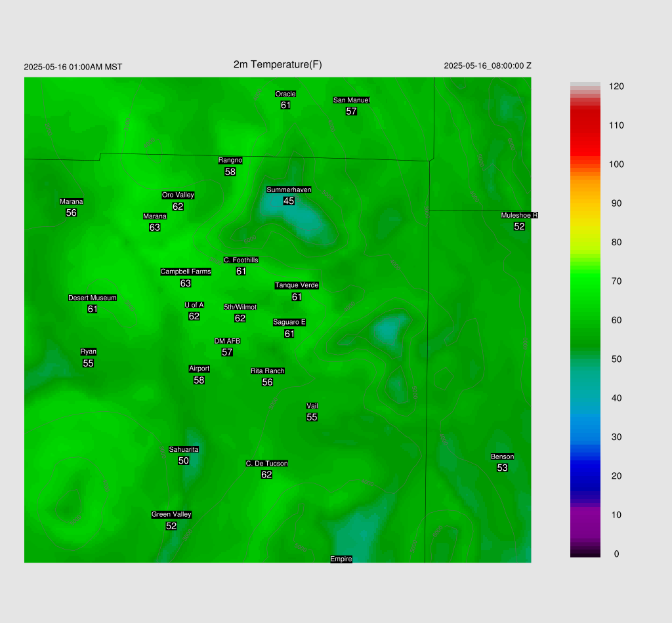Click the 5th/Wilmot station label

pos(240,307)
